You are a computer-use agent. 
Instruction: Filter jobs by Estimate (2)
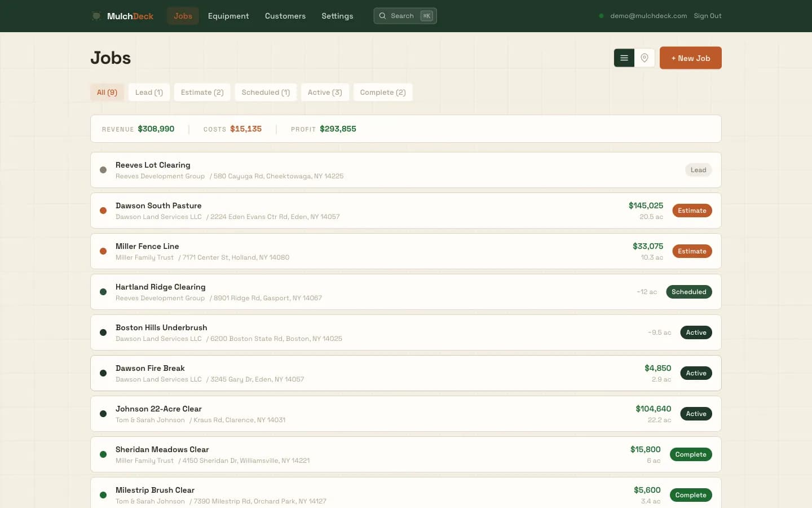(x=202, y=93)
